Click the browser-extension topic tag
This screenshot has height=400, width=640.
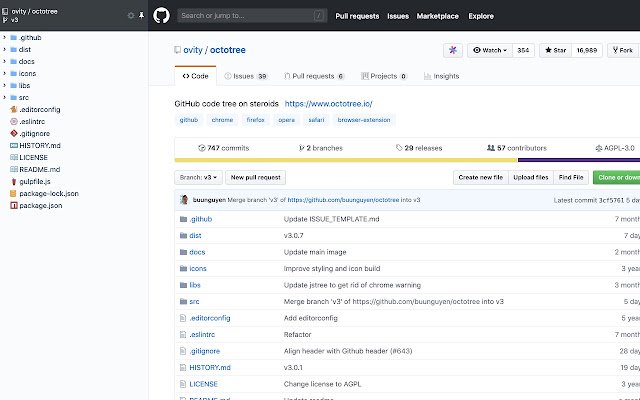(x=364, y=120)
